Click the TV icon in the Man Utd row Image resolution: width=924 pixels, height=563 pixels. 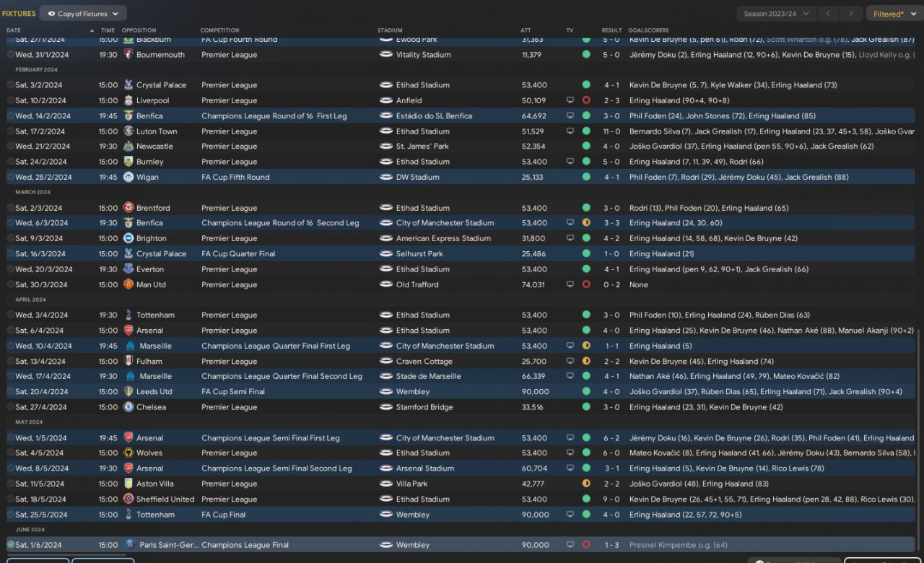(x=570, y=284)
